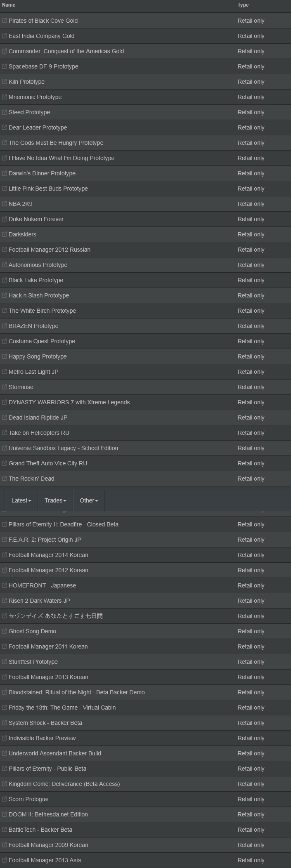Click external link icon next to Stuntfest Prototype
The width and height of the screenshot is (291, 868).
click(x=4, y=662)
